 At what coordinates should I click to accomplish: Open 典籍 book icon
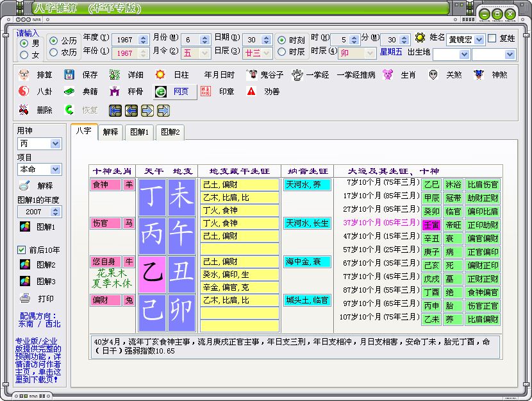(x=69, y=92)
